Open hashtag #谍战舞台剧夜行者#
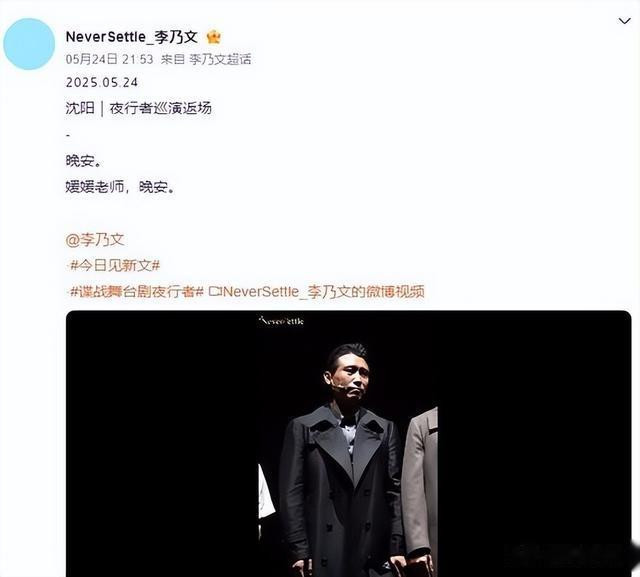Image resolution: width=640 pixels, height=577 pixels. (136, 291)
